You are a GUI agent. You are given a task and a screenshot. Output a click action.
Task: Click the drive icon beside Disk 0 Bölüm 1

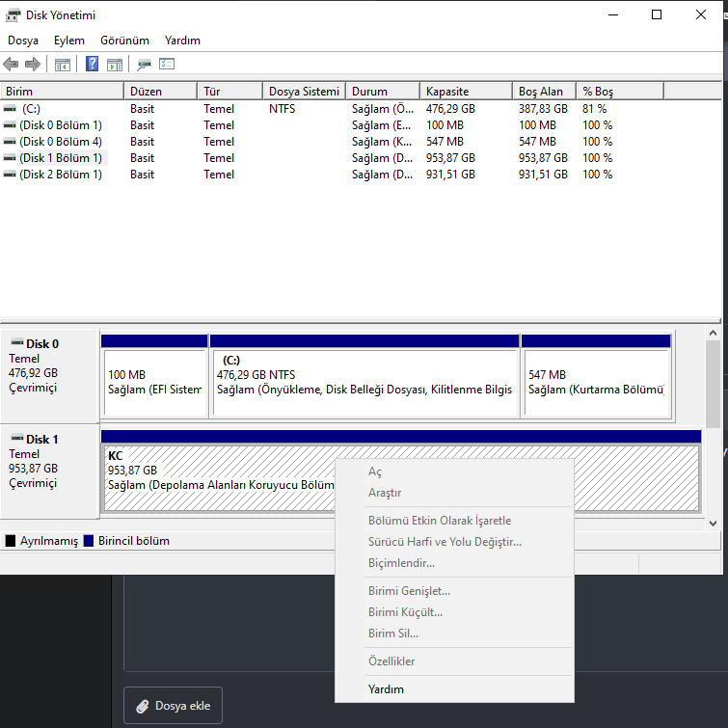click(x=10, y=125)
